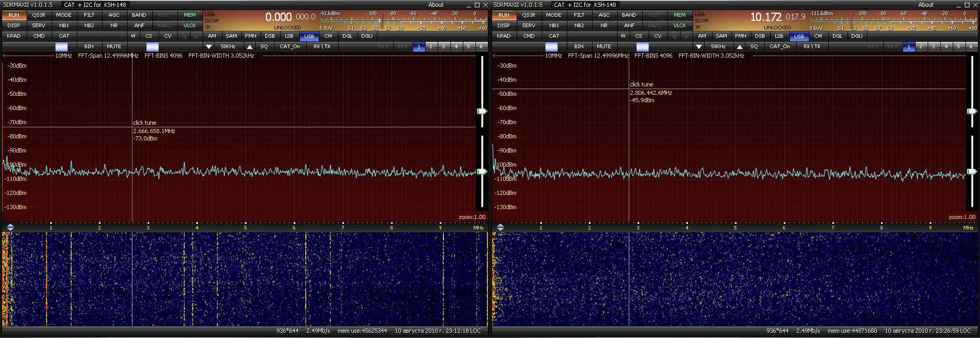Toggle SQ squelch in the left window

(264, 47)
